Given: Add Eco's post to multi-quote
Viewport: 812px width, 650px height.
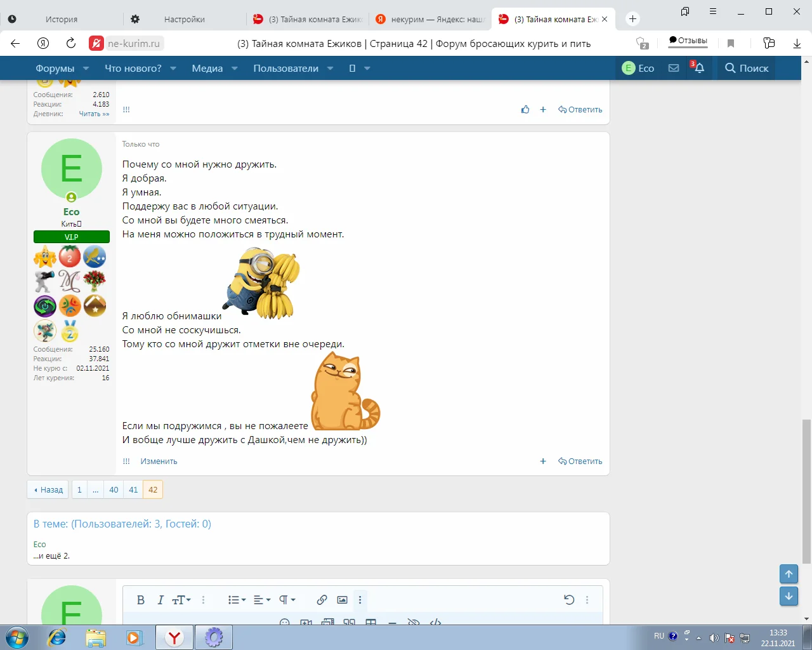Looking at the screenshot, I should click(x=543, y=461).
